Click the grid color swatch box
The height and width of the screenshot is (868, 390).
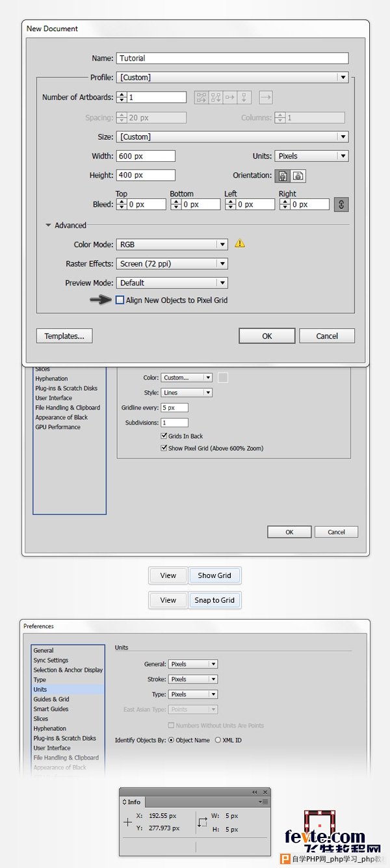point(223,378)
